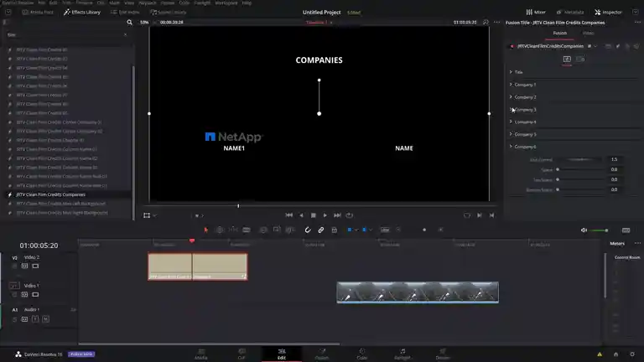The height and width of the screenshot is (362, 644).
Task: Expand the Title section in Inspector
Action: (x=517, y=72)
